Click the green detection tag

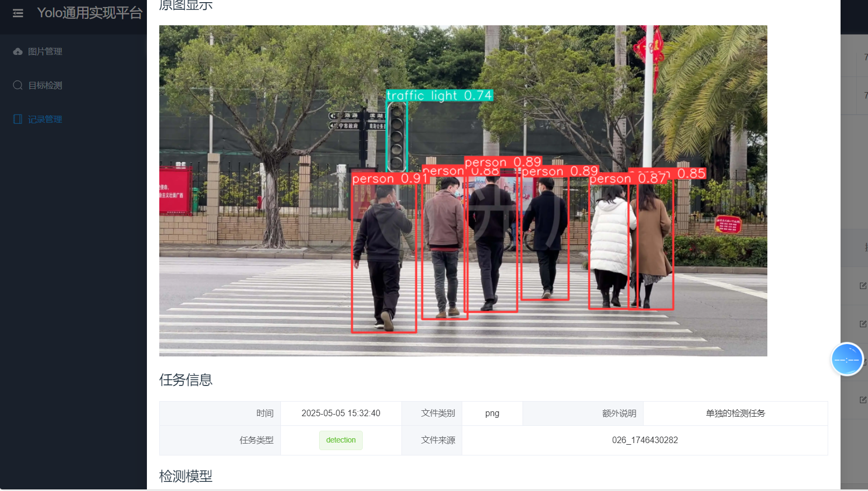pos(341,440)
